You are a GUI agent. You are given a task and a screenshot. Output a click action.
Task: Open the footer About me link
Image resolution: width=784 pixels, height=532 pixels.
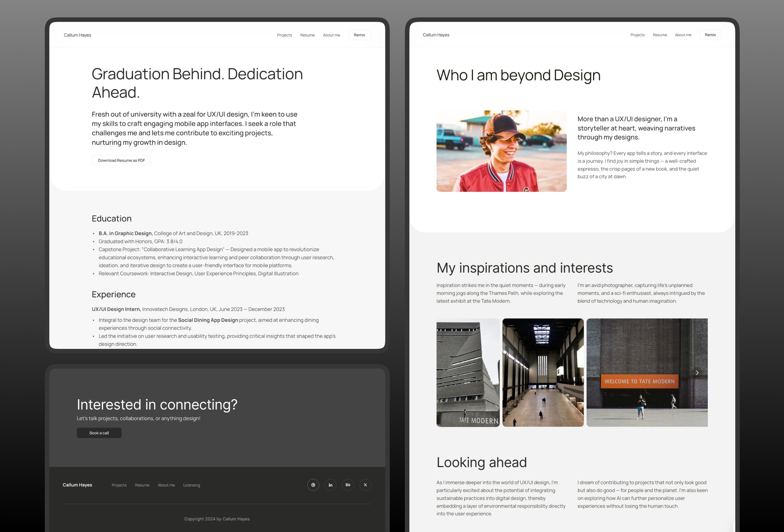pyautogui.click(x=166, y=485)
